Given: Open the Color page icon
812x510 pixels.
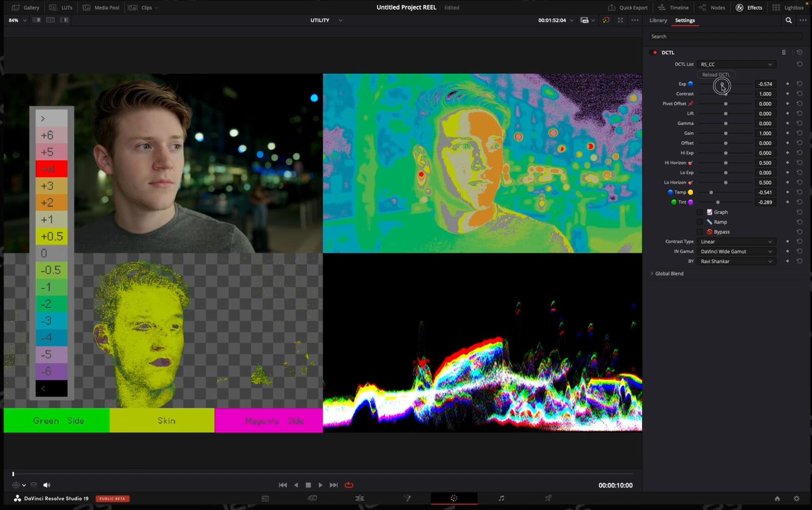Looking at the screenshot, I should (x=454, y=498).
